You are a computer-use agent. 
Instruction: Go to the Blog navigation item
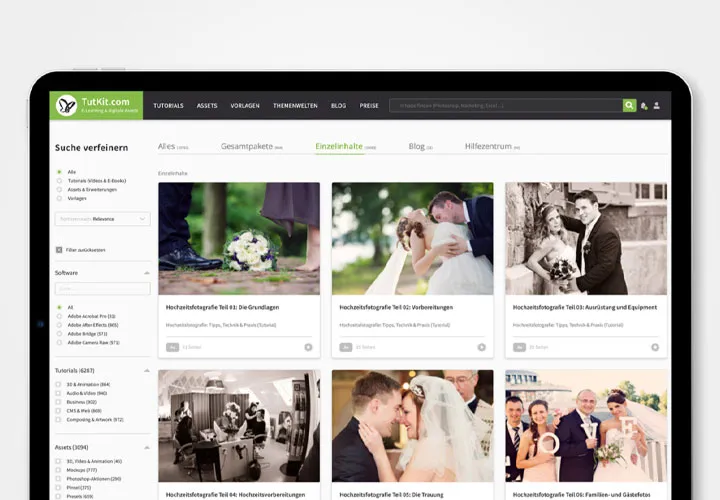(x=338, y=106)
